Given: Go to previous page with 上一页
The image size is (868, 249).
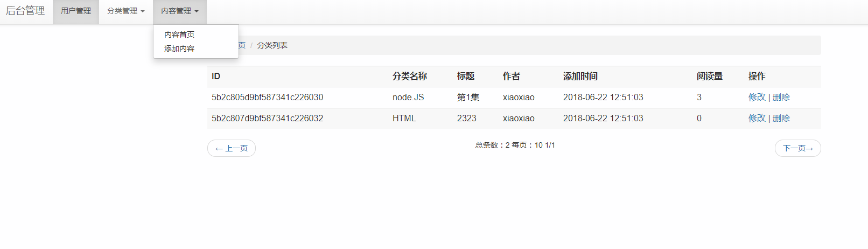Looking at the screenshot, I should (x=232, y=148).
